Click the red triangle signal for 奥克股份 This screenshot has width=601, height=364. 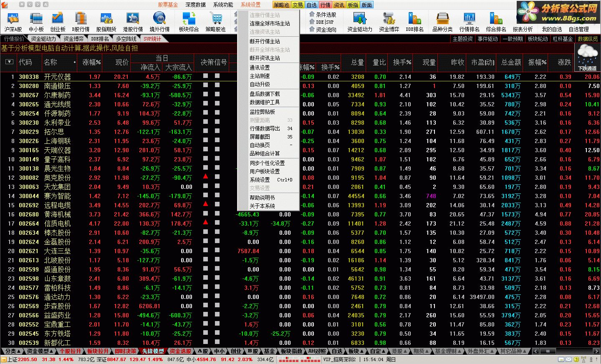click(x=205, y=177)
